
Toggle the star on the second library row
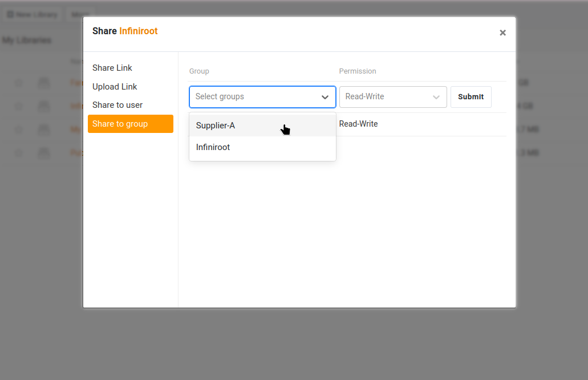click(19, 106)
